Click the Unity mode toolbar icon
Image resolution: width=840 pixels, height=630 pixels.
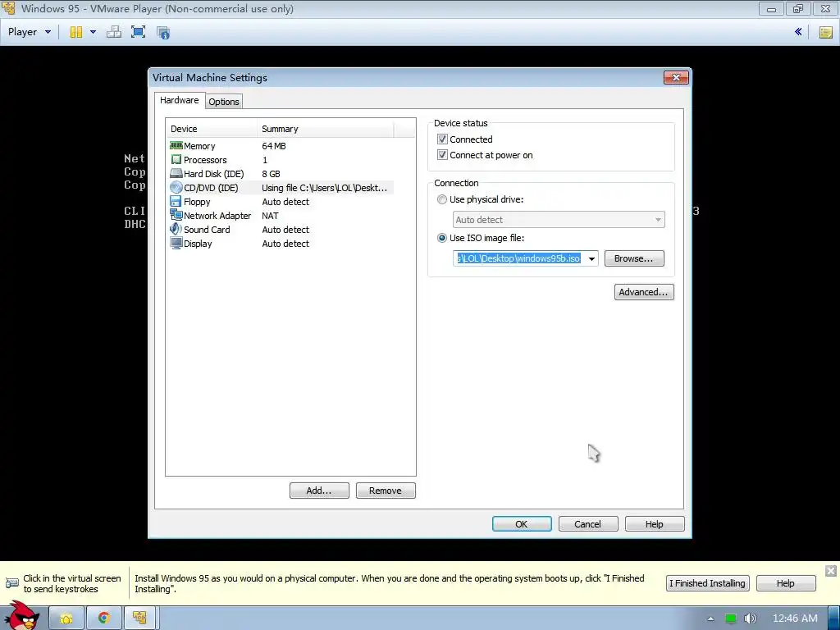[x=163, y=33]
